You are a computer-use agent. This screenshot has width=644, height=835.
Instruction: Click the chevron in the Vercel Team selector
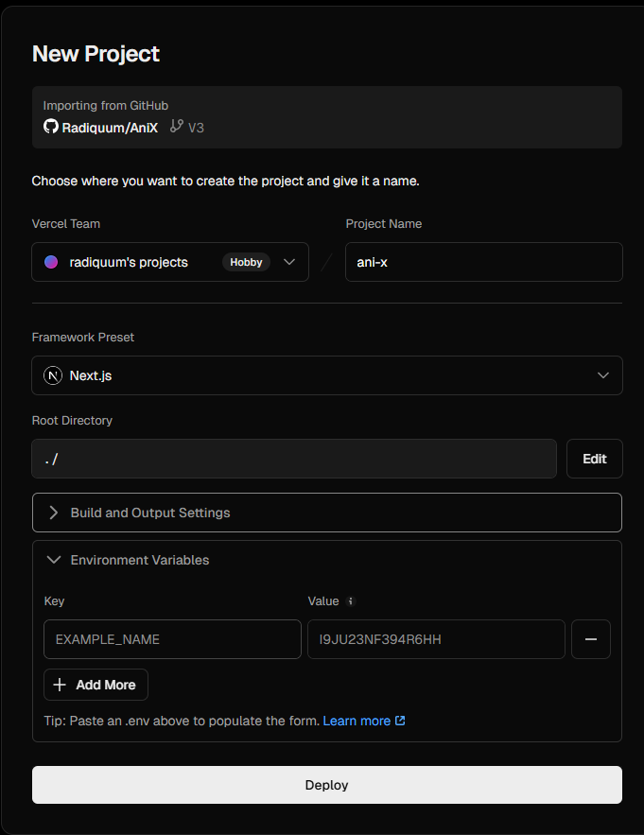coord(289,262)
